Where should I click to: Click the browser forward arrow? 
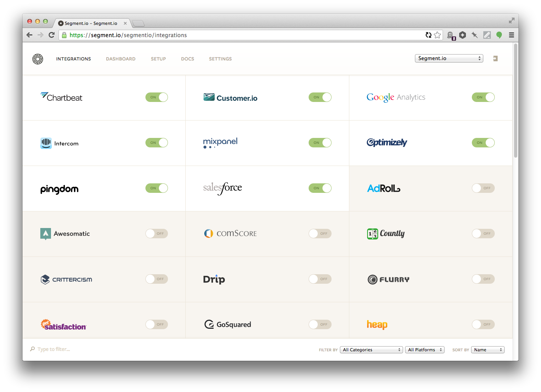(40, 35)
